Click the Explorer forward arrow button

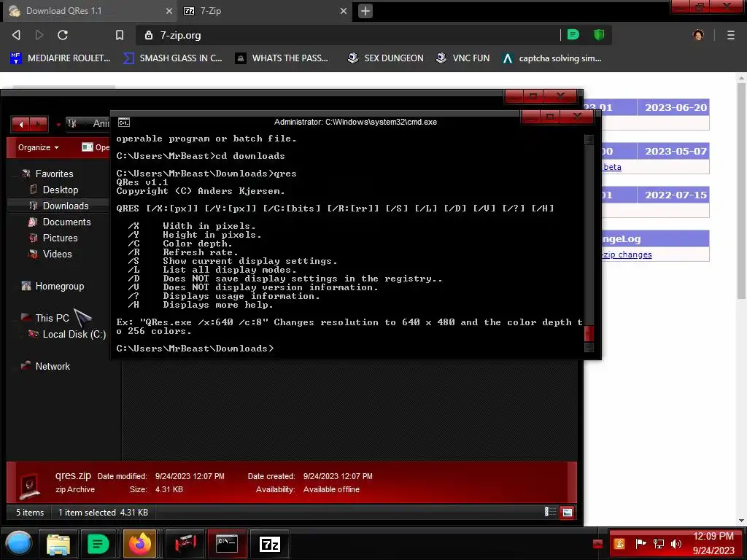(39, 124)
